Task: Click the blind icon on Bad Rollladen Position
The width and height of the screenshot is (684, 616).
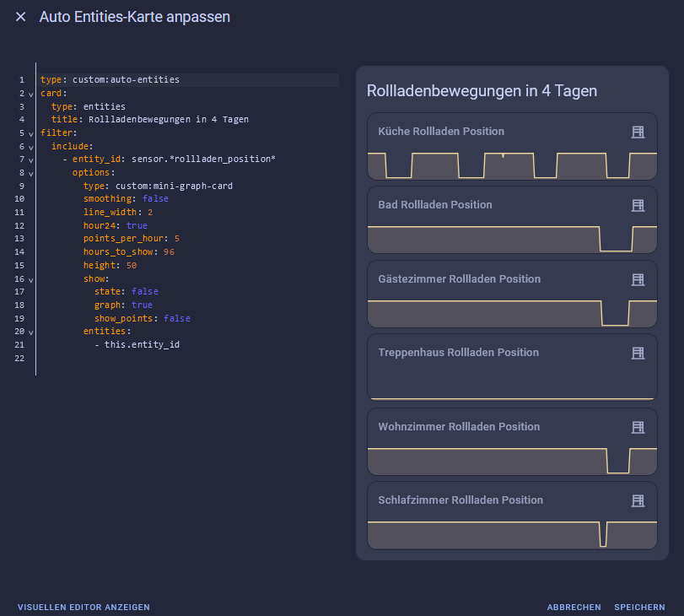Action: click(638, 205)
